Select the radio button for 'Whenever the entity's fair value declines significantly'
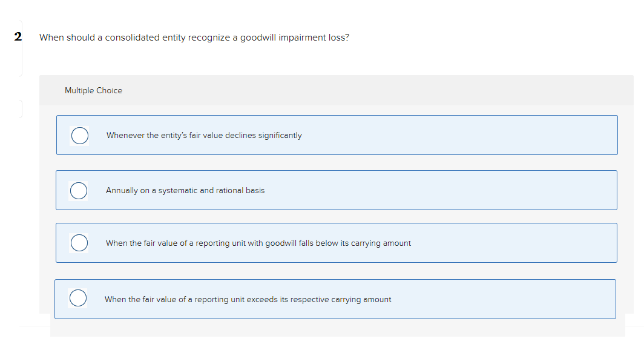 (79, 136)
